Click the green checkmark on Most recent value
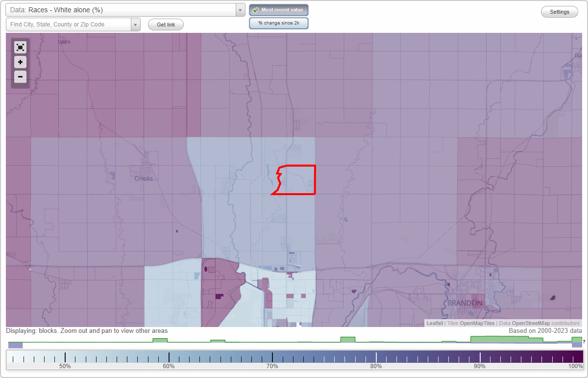Screen dimensions: 588x378 (x=256, y=10)
